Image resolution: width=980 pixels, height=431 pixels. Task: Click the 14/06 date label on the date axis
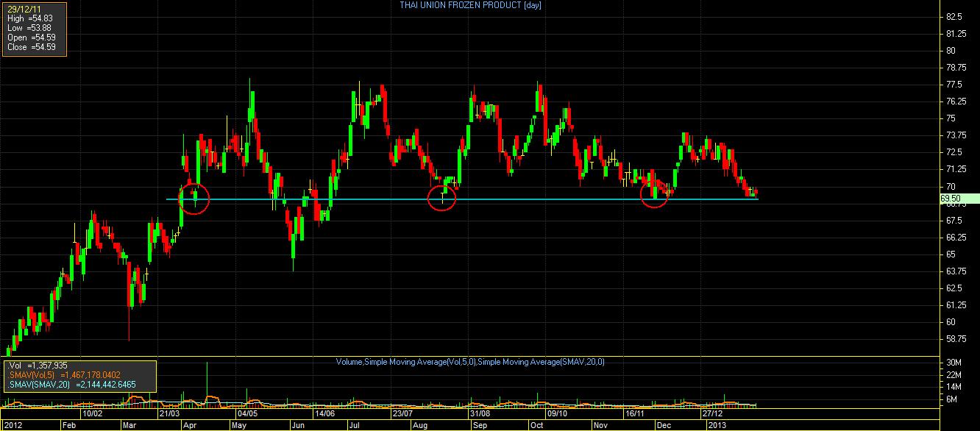tap(324, 413)
